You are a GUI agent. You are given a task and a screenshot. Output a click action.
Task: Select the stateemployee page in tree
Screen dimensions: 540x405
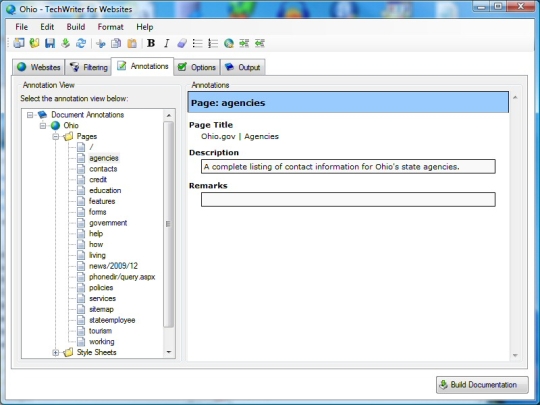click(112, 320)
